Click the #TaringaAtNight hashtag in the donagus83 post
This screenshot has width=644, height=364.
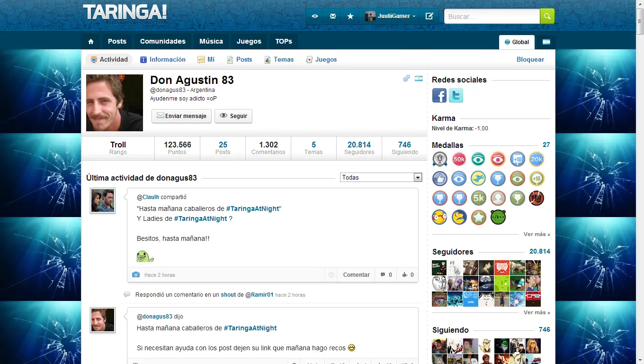pyautogui.click(x=250, y=328)
